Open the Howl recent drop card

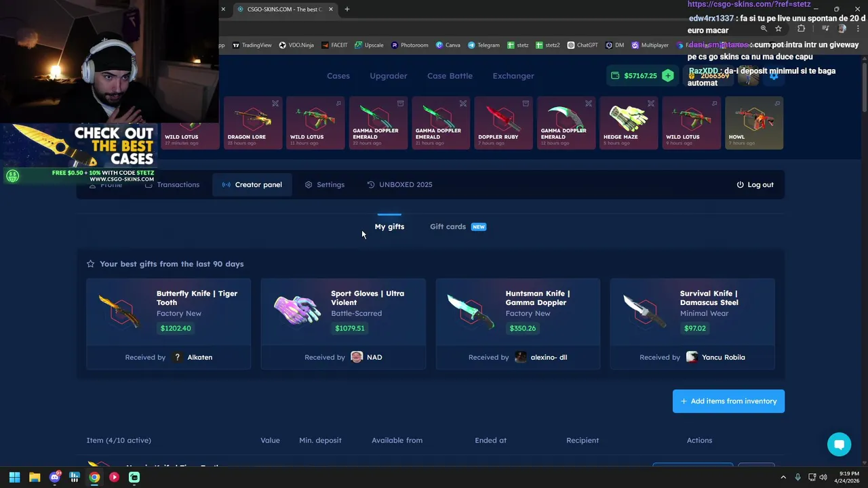coord(754,123)
